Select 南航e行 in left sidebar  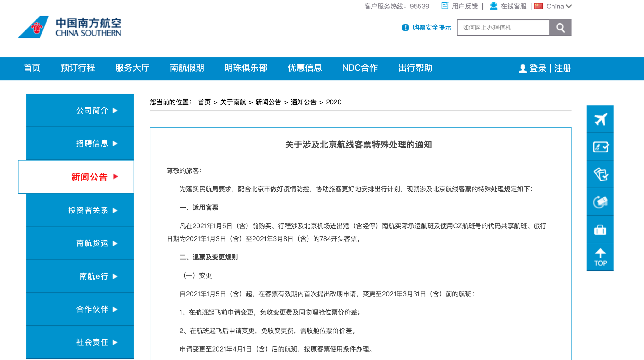point(80,276)
